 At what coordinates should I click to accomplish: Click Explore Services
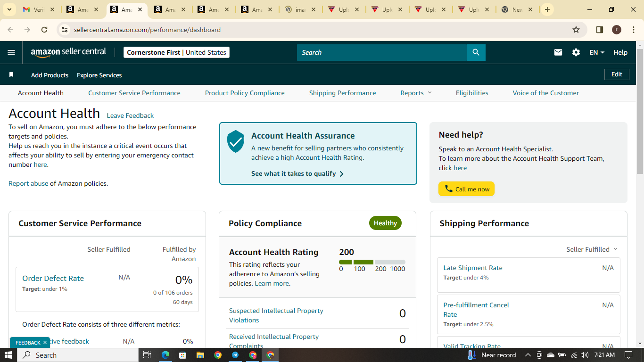point(99,75)
